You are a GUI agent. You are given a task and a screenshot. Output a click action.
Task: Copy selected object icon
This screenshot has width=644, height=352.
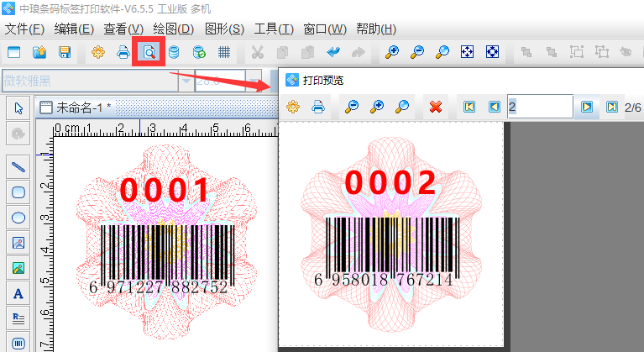tap(283, 52)
